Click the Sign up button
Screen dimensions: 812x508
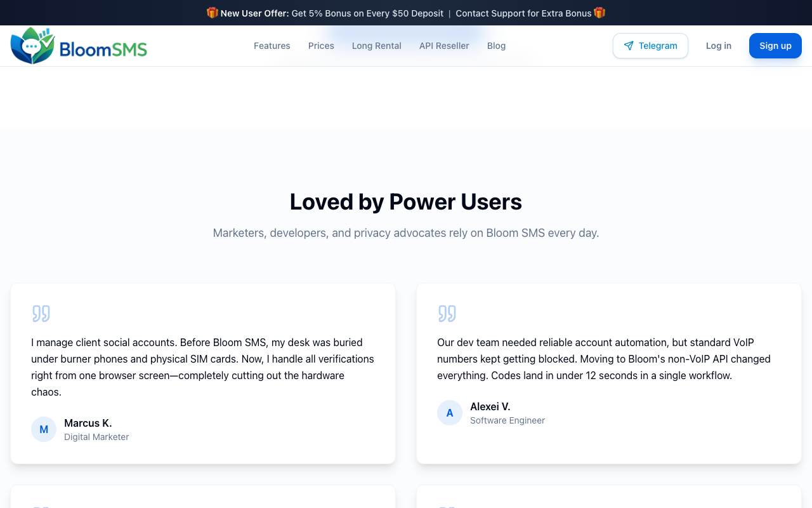tap(775, 46)
